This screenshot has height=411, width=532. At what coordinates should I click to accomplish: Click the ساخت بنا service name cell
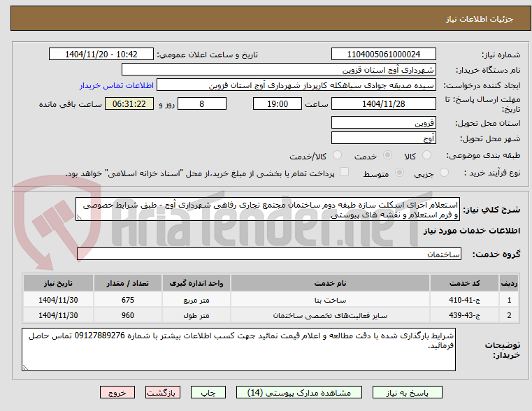click(x=330, y=300)
